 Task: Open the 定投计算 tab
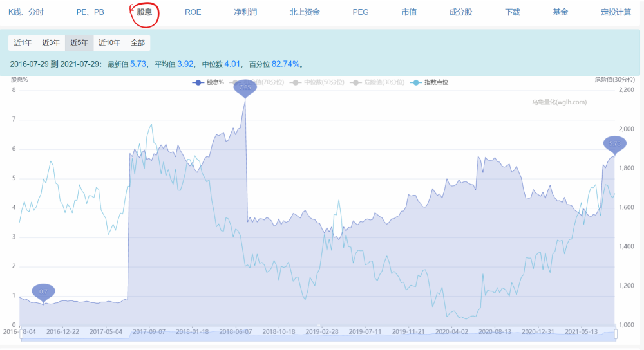coord(616,12)
